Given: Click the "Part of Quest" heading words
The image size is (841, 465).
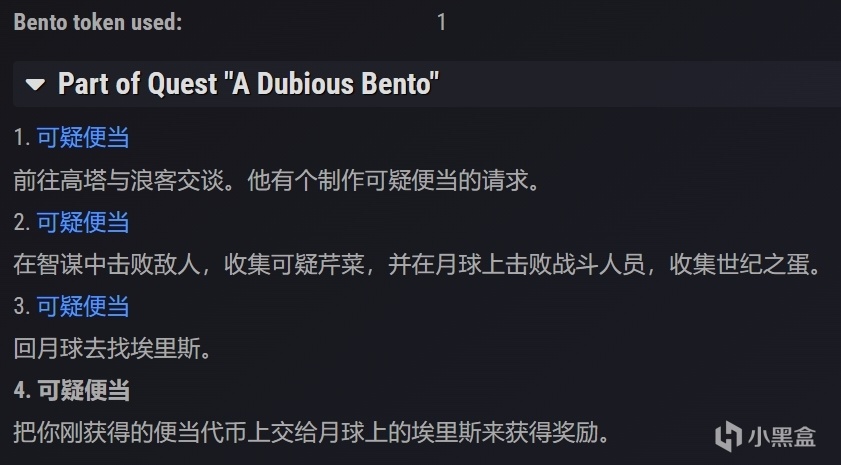Looking at the screenshot, I should (x=137, y=84).
